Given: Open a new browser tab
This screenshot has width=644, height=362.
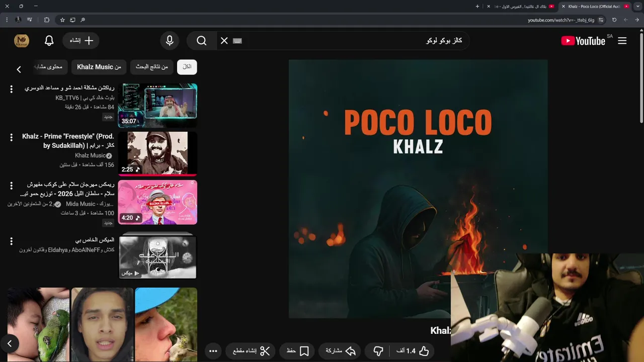Looking at the screenshot, I should pos(477,7).
